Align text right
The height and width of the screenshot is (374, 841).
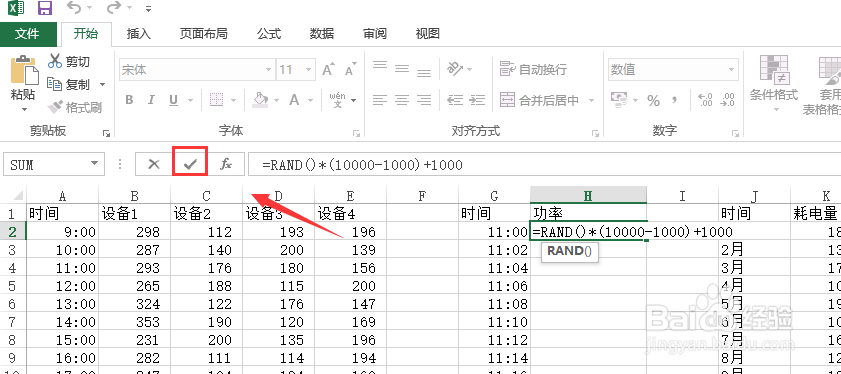click(424, 100)
